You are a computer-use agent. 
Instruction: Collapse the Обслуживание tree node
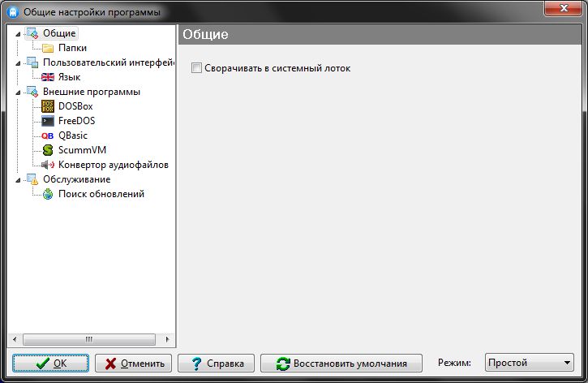tap(18, 180)
